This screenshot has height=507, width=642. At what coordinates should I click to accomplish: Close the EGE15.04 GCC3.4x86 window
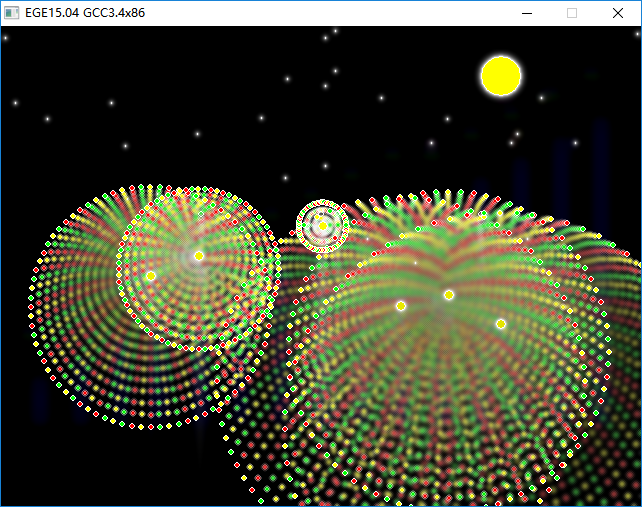pos(618,13)
